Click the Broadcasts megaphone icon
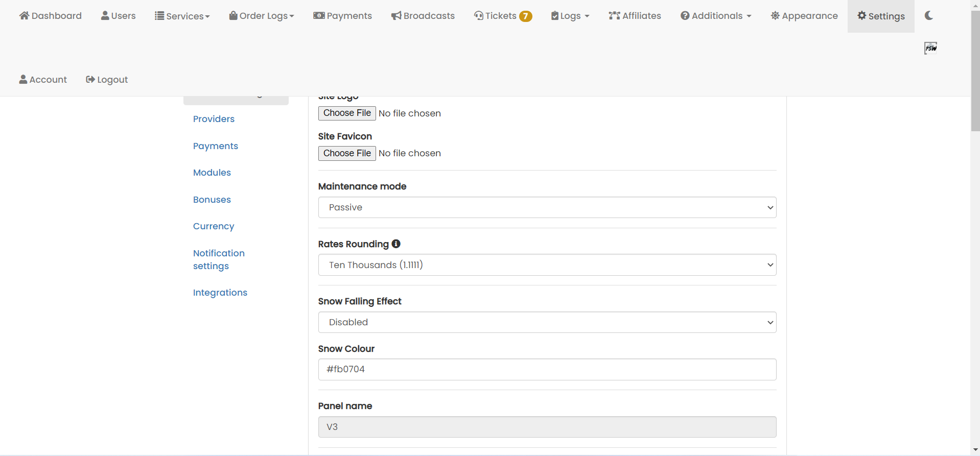Screen dimensions: 980x456 click(x=396, y=16)
